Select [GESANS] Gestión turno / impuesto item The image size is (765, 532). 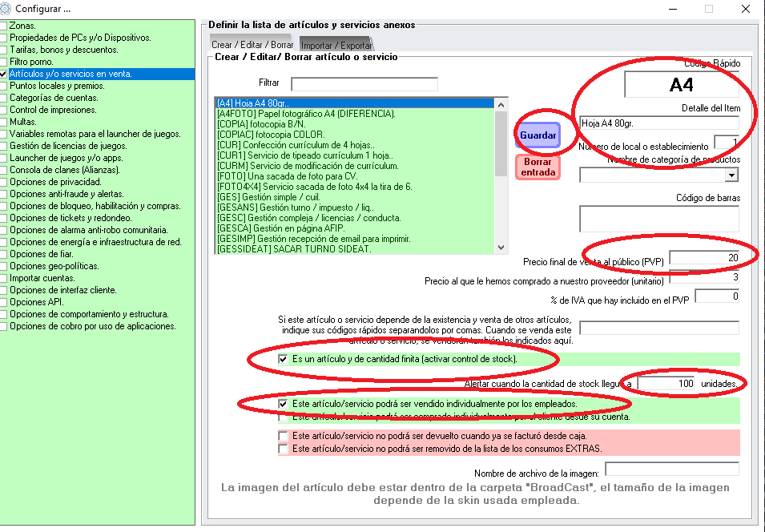pos(355,208)
